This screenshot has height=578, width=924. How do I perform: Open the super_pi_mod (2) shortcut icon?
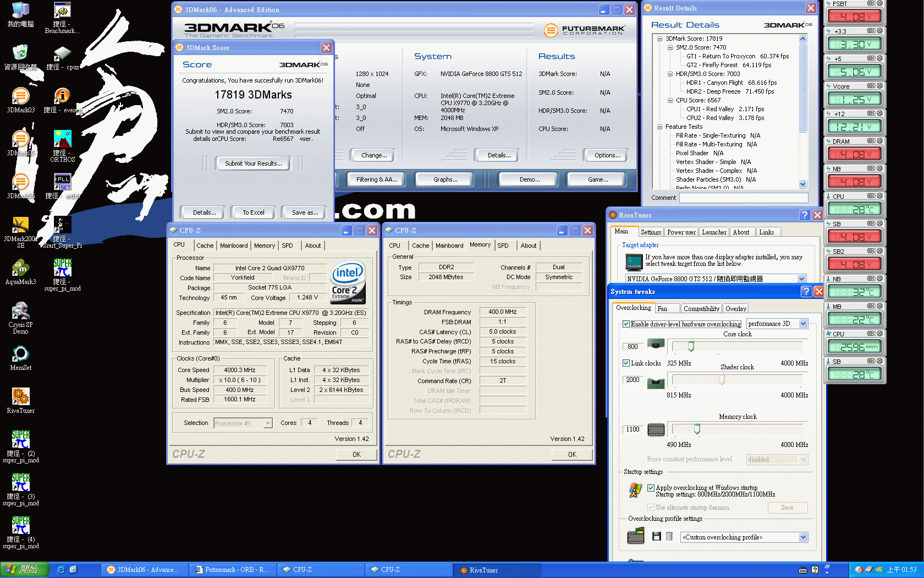20,446
